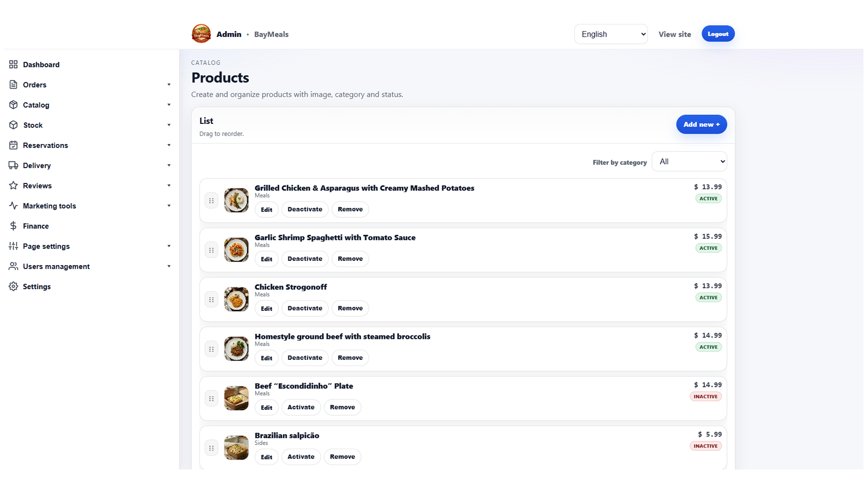Viewport: 868px width, 488px height.
Task: Open Dashboard via its grid icon
Action: 13,65
